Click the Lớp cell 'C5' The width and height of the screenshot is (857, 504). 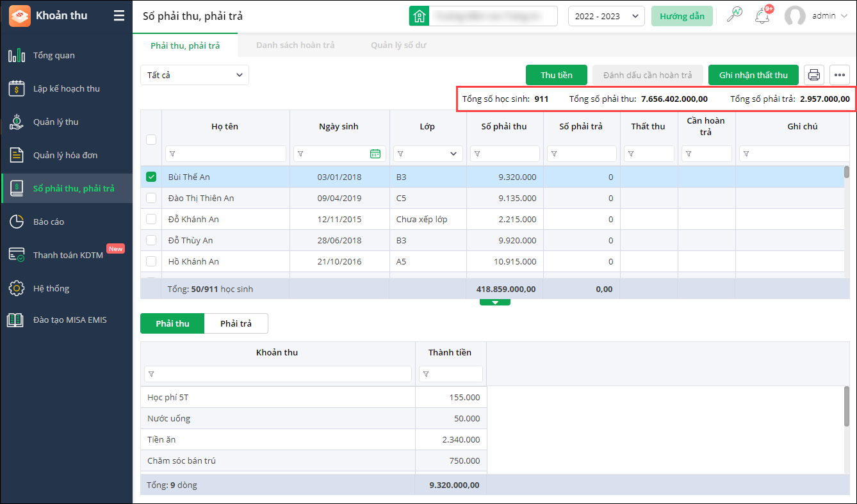click(x=428, y=198)
